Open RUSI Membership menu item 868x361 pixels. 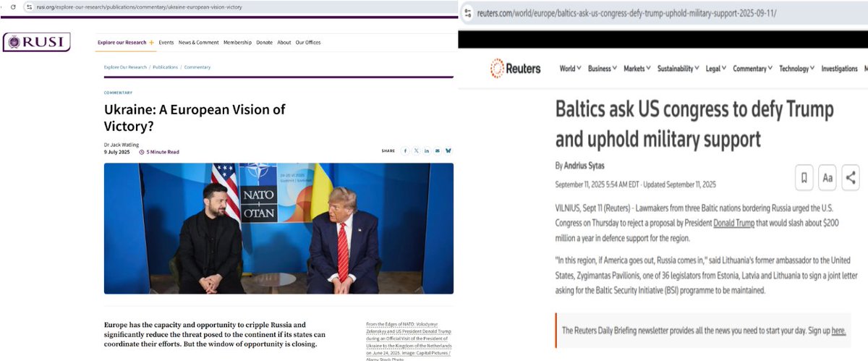click(237, 43)
